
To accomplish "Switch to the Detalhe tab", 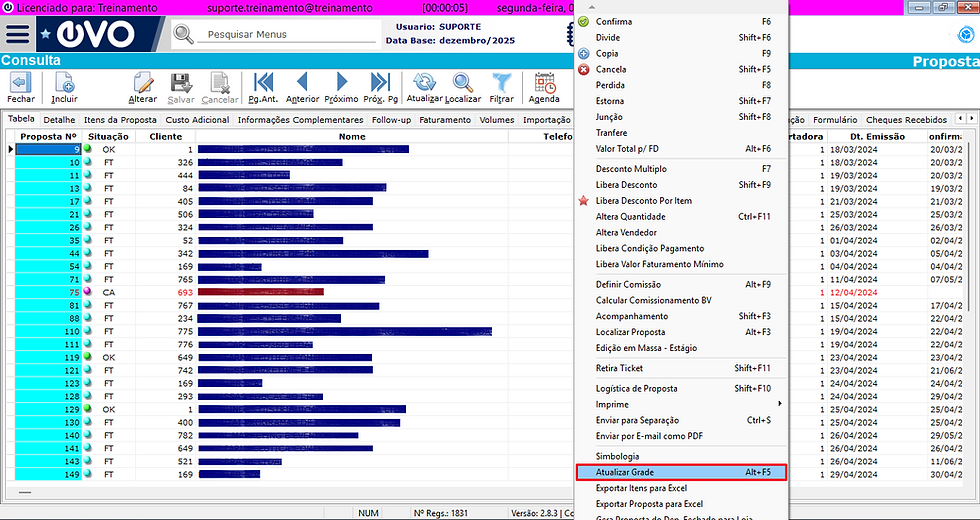I will click(x=59, y=119).
